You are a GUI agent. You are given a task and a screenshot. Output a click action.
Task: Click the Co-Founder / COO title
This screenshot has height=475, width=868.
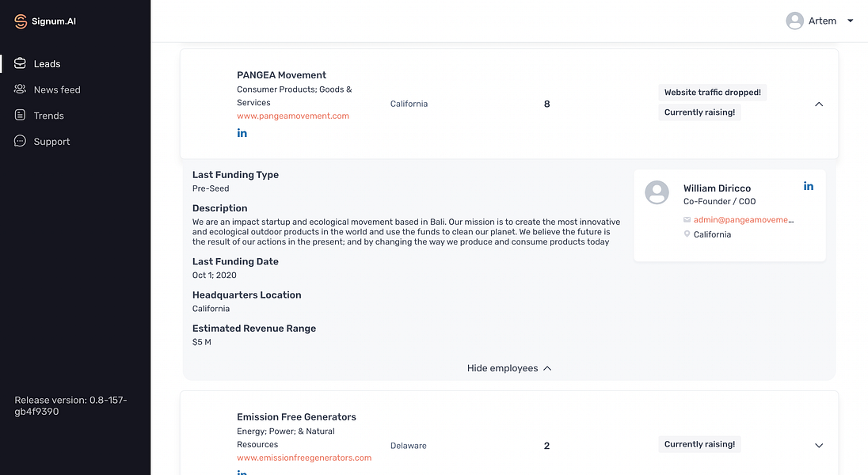click(x=719, y=202)
